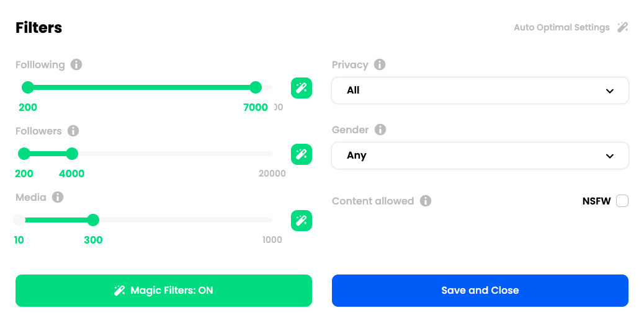The width and height of the screenshot is (644, 321).
Task: Click the magic wand button beside Following slider
Action: tap(302, 88)
